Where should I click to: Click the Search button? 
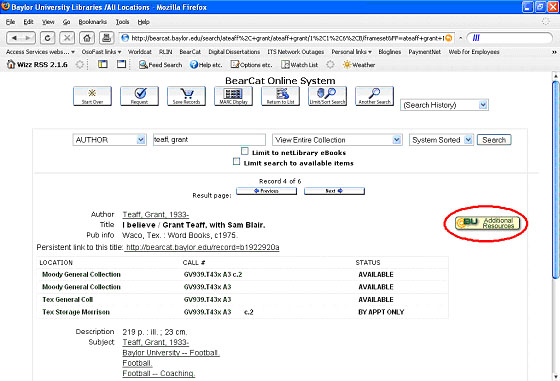tap(494, 140)
